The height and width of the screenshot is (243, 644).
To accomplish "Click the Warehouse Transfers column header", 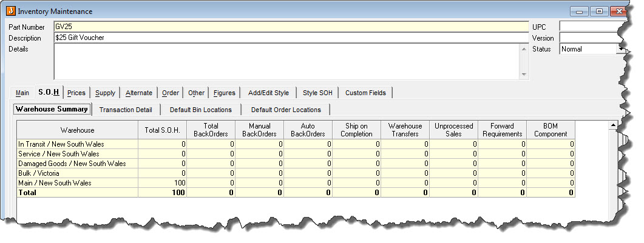I will (x=405, y=130).
